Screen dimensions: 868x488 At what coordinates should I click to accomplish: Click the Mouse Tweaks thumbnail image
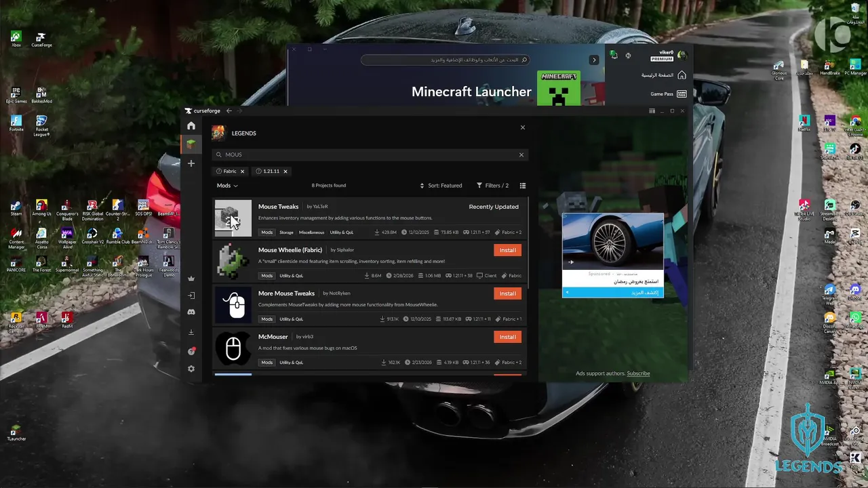[x=233, y=218]
